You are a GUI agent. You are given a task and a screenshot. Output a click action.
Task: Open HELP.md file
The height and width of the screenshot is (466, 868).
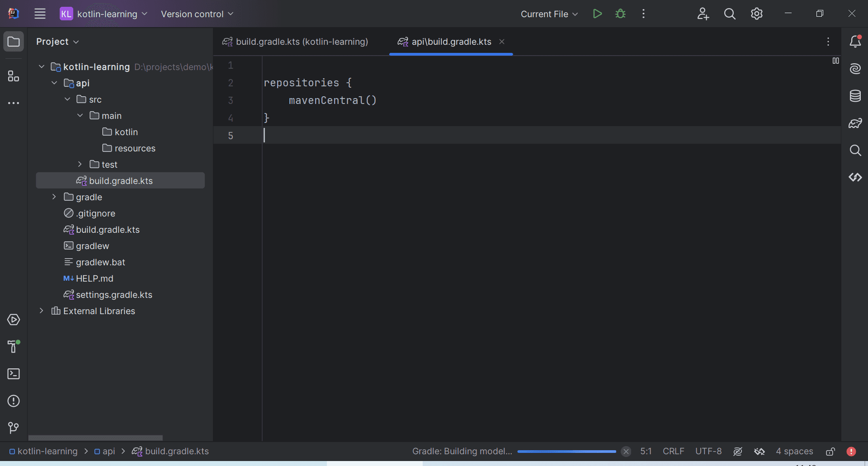point(89,278)
